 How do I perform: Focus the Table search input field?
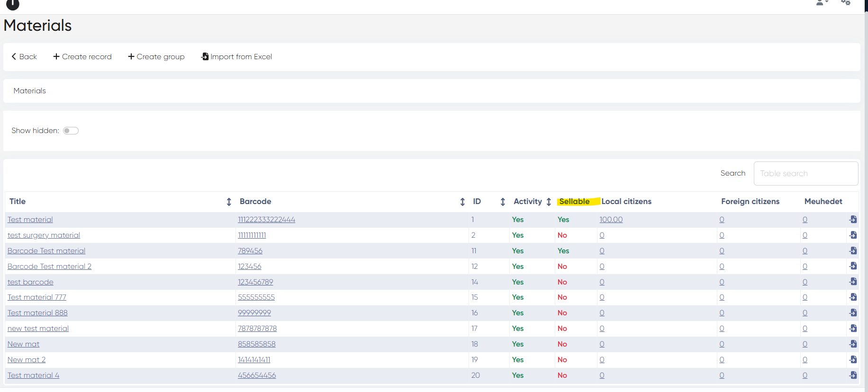click(805, 173)
